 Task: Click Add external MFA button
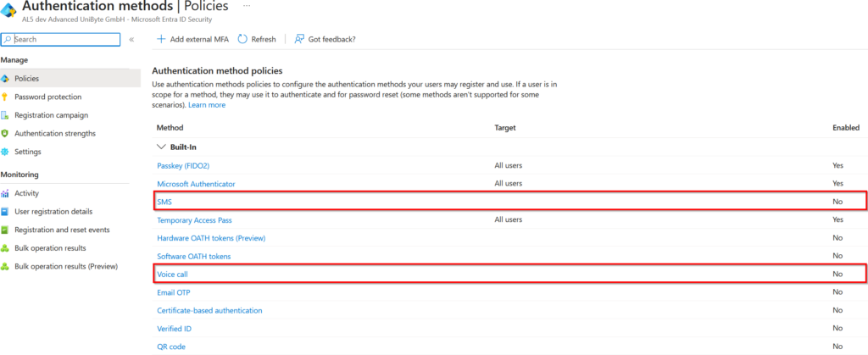click(192, 39)
